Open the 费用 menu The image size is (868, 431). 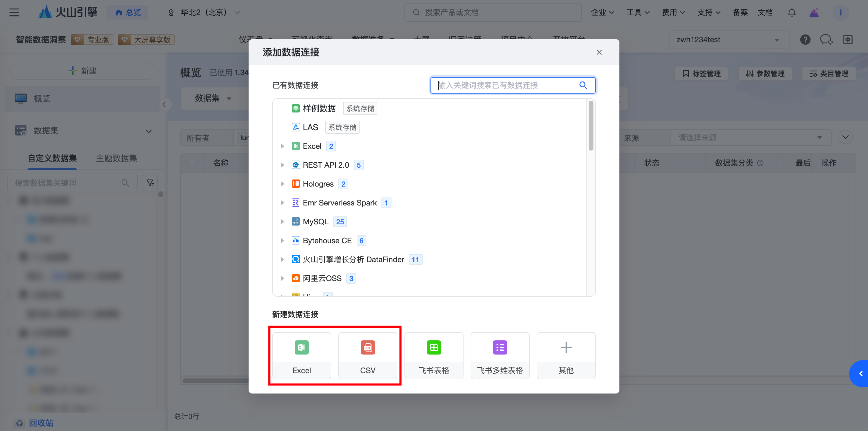pos(673,13)
